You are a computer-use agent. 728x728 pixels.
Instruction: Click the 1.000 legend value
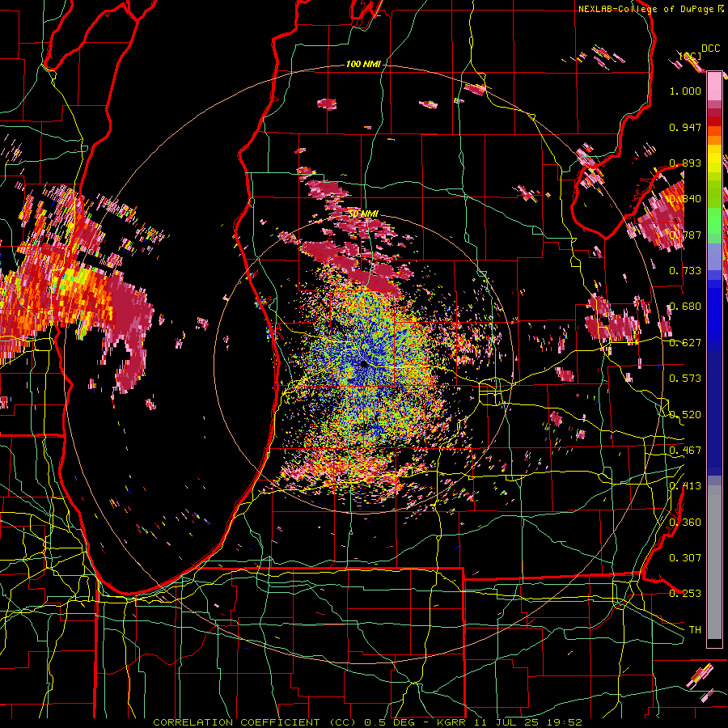pos(685,91)
